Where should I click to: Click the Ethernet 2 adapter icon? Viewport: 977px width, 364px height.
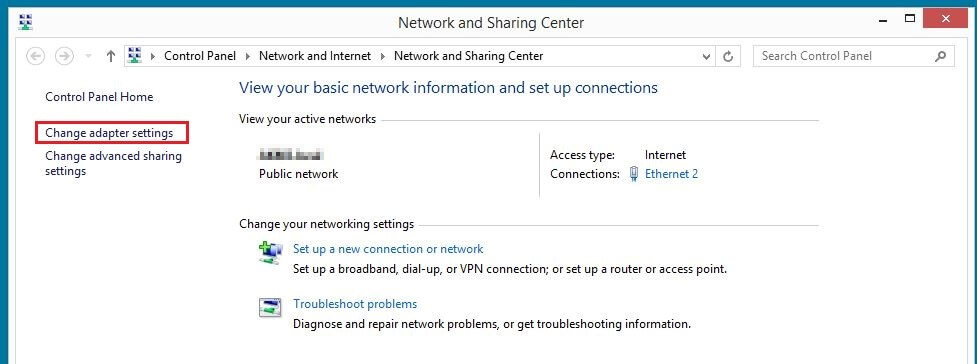pos(634,174)
